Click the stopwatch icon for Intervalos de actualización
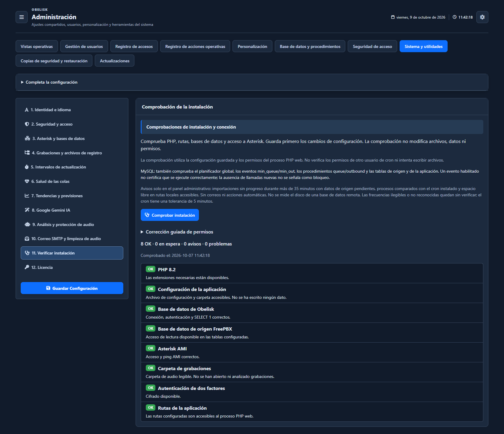The image size is (504, 434). (x=27, y=167)
